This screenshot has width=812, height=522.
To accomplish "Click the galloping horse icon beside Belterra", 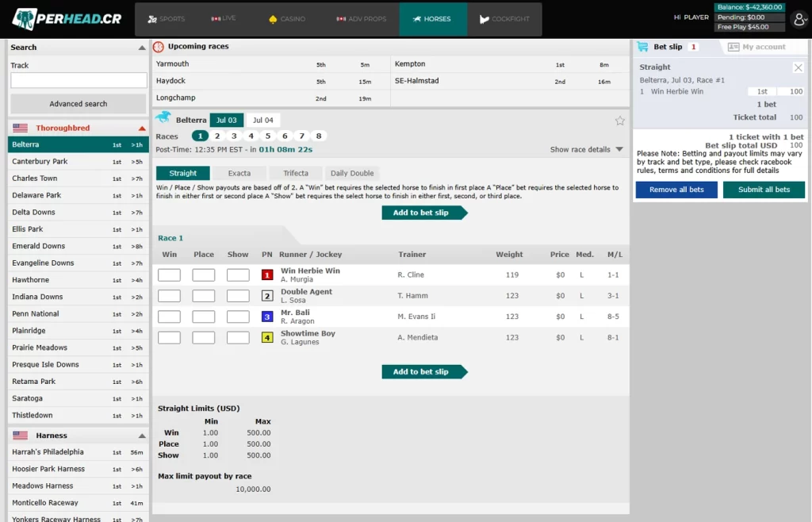I will pos(163,117).
